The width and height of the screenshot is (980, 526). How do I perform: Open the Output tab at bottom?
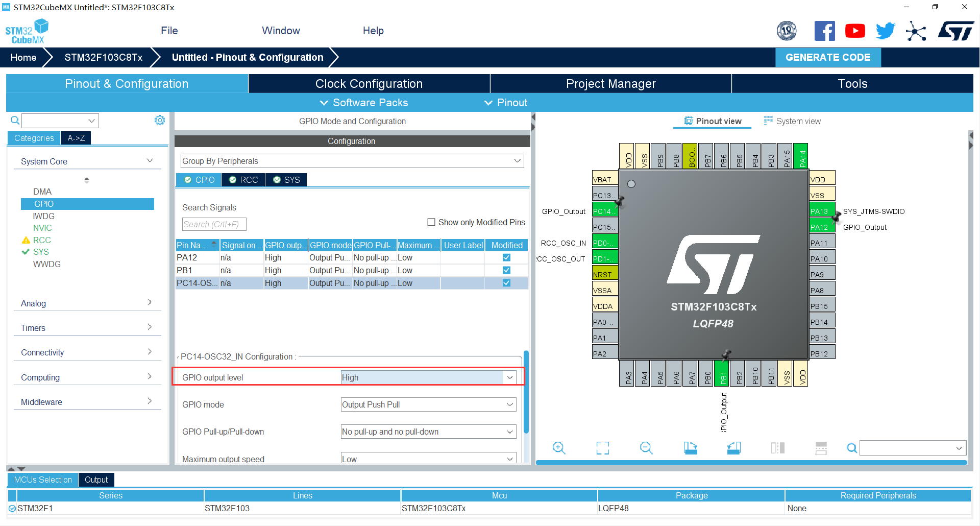pyautogui.click(x=96, y=480)
